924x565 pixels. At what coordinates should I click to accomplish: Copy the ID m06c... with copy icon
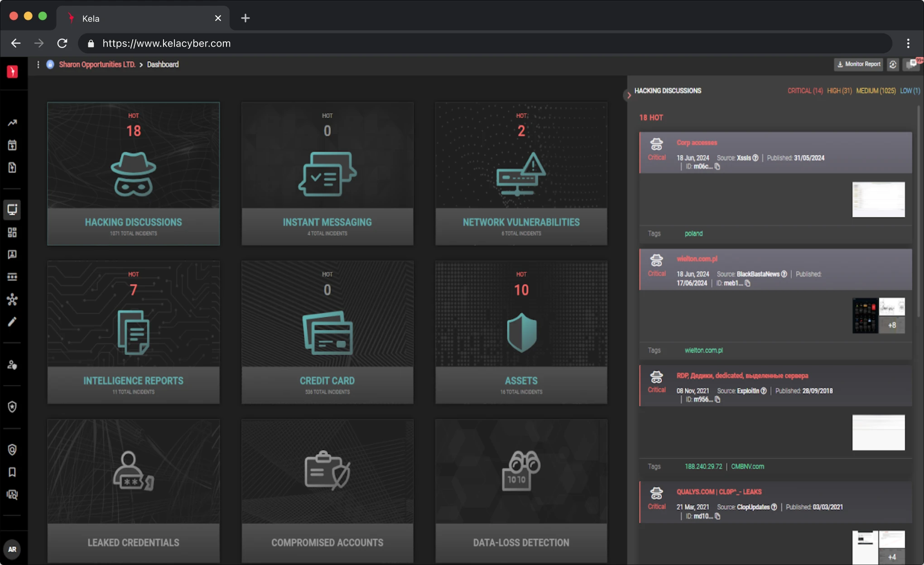[717, 167]
